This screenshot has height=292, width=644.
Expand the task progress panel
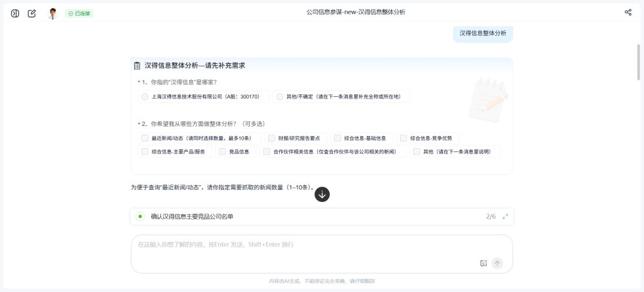click(505, 216)
